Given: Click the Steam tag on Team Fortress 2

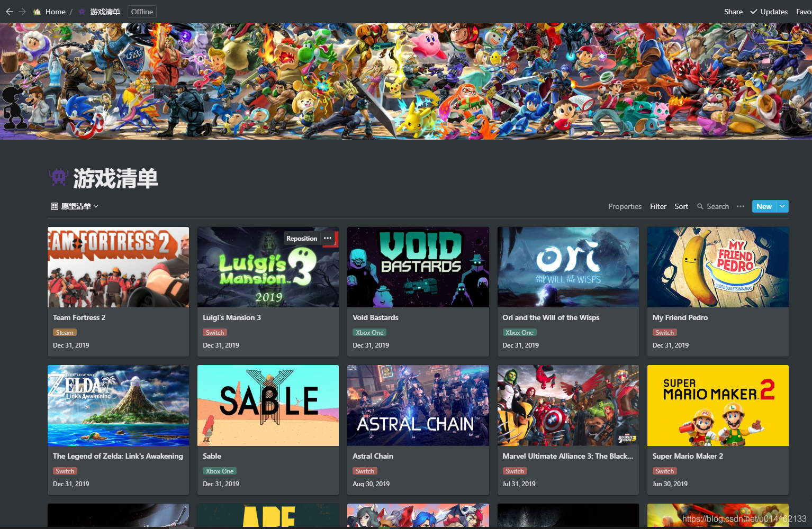Looking at the screenshot, I should (x=65, y=333).
